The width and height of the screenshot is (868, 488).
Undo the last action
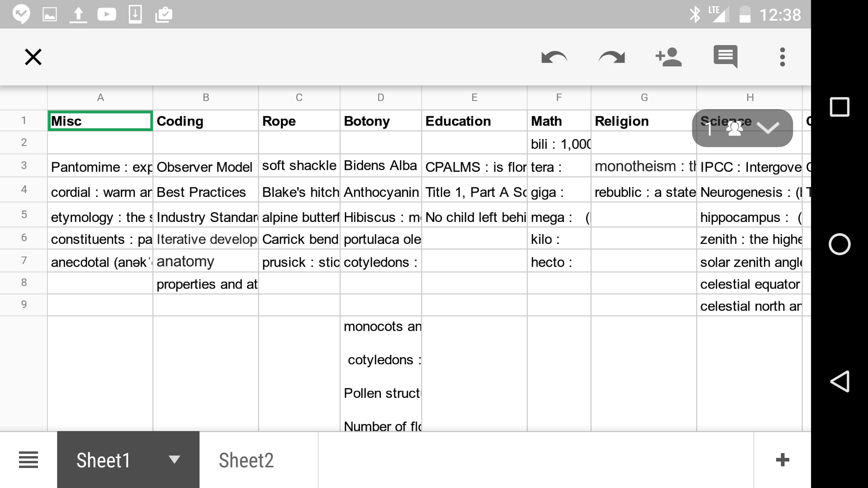[554, 57]
